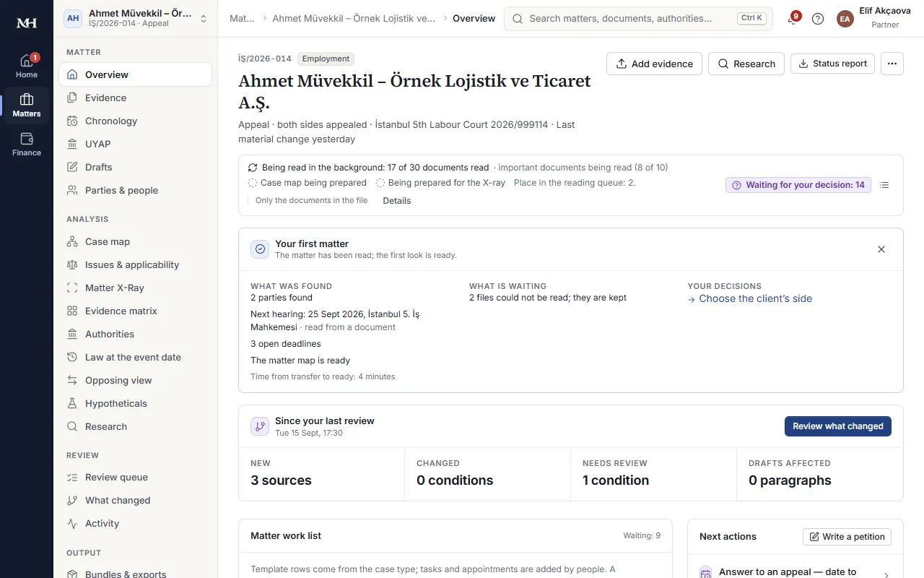Open Opposing view in the sidebar
The width and height of the screenshot is (924, 578).
pos(135,380)
